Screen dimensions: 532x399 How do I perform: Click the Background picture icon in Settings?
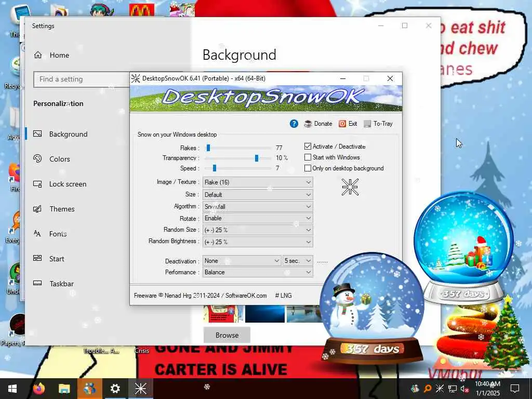point(37,134)
